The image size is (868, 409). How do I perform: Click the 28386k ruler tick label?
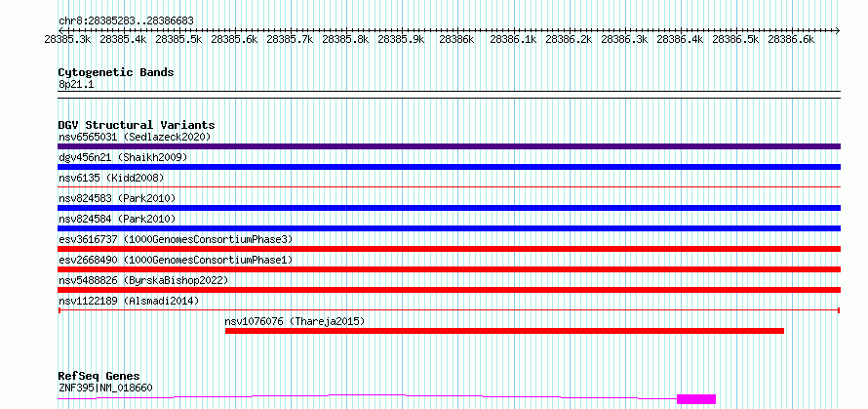click(x=456, y=39)
